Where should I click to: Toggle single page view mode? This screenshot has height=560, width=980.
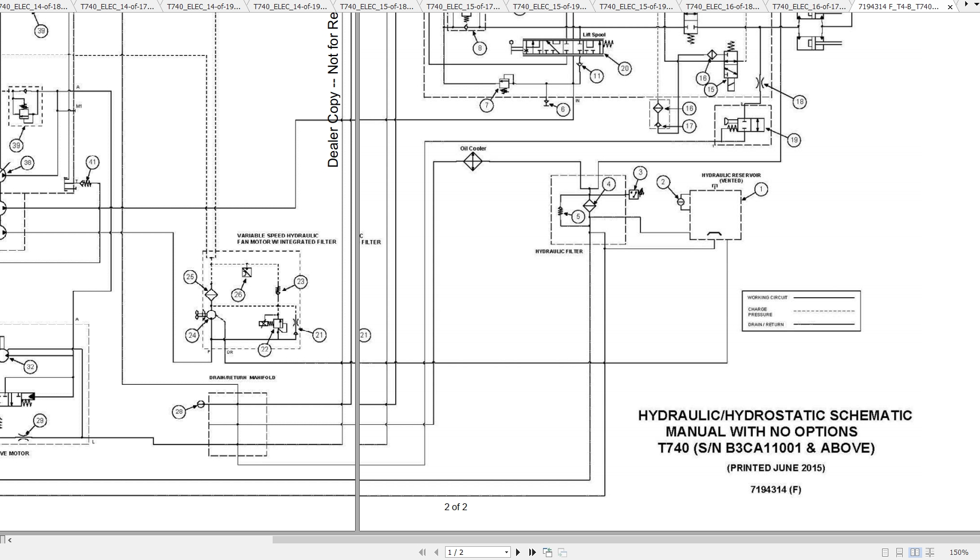tap(884, 552)
